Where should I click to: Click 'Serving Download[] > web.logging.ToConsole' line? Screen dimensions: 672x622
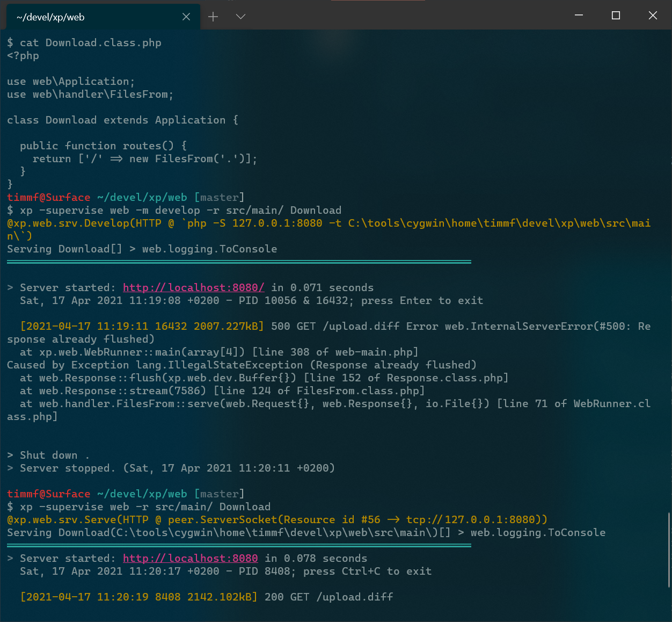(x=142, y=249)
